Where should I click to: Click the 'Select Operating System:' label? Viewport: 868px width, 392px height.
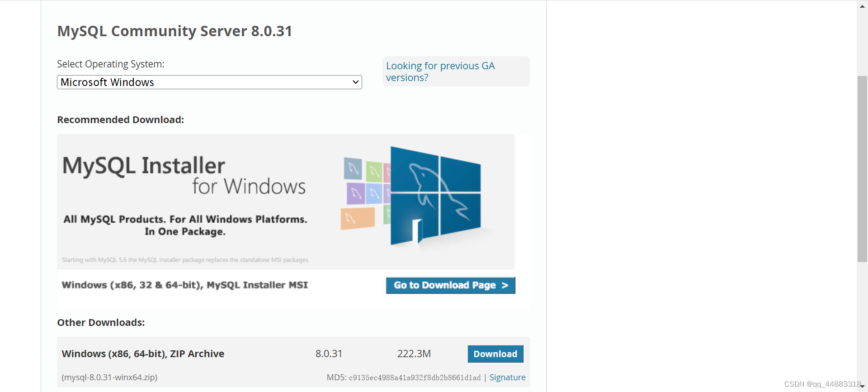[x=111, y=64]
